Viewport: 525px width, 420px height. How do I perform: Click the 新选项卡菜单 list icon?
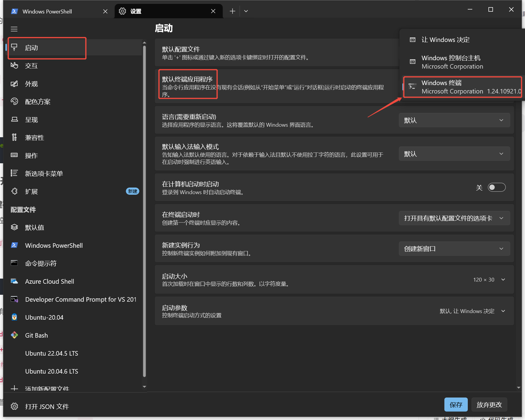[14, 173]
